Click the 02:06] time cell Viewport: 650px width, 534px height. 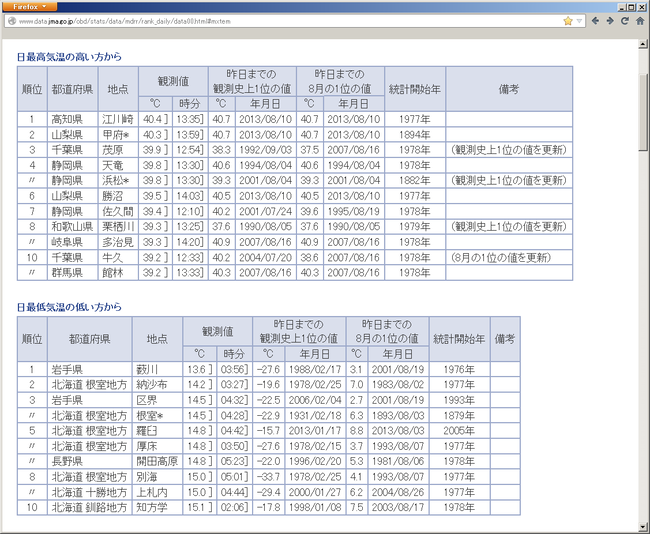click(x=235, y=507)
